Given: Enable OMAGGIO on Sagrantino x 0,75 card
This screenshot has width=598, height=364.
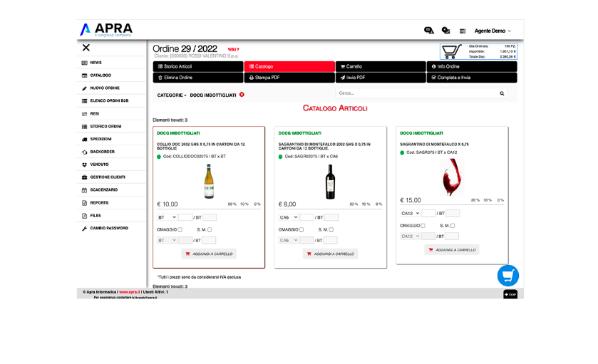Looking at the screenshot, I should pyautogui.click(x=423, y=226).
